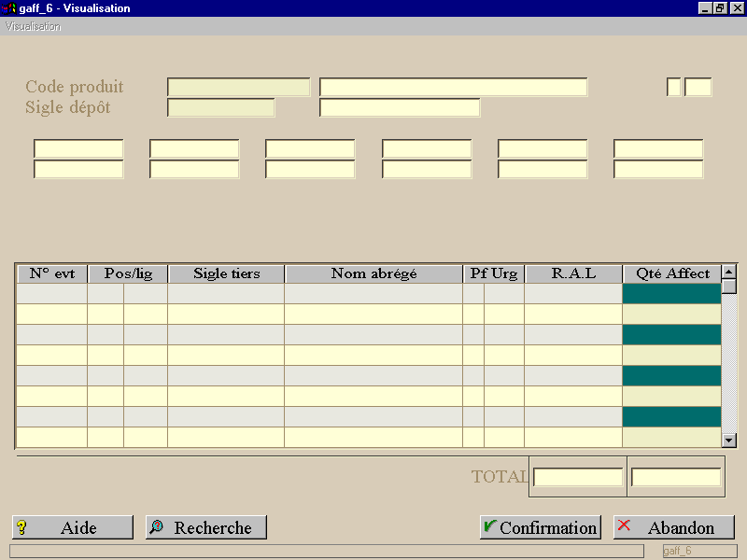Click the Abandon button
The height and width of the screenshot is (560, 747).
click(x=673, y=527)
